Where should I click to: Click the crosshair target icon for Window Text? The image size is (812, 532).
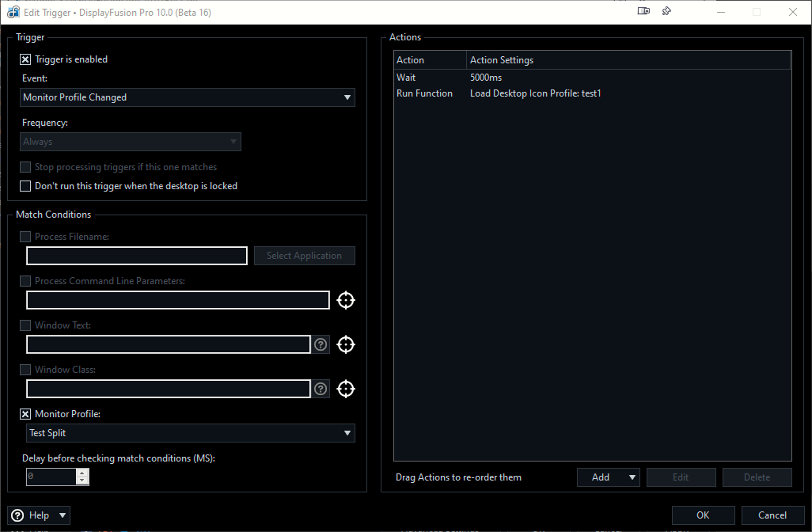click(x=345, y=344)
